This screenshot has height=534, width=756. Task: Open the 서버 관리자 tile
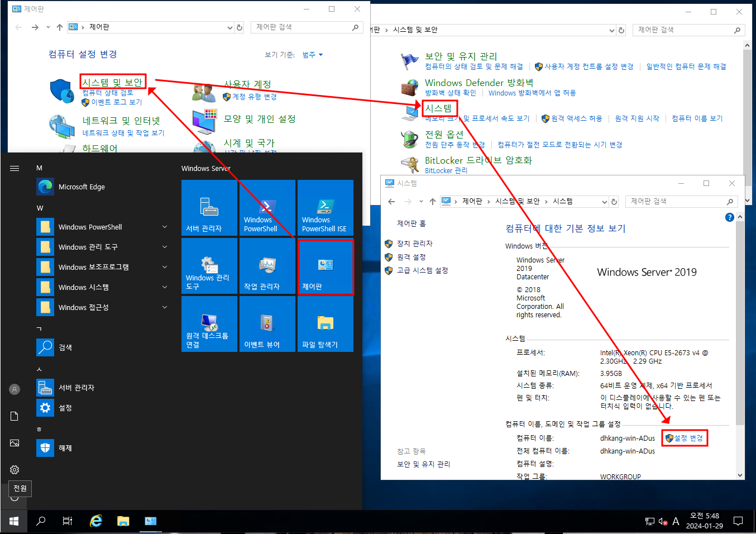(210, 208)
